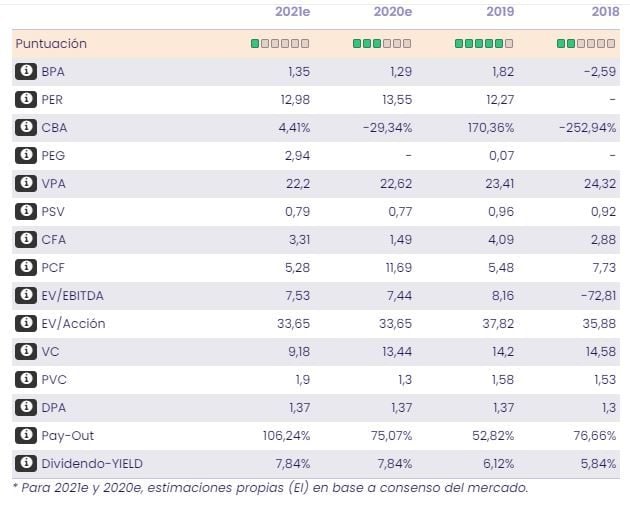Open the EV/EBITDA info icon
This screenshot has width=630, height=521.
click(x=26, y=295)
